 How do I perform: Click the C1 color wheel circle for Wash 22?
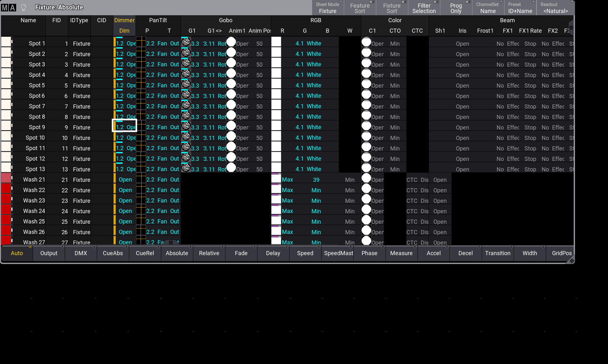coord(366,189)
